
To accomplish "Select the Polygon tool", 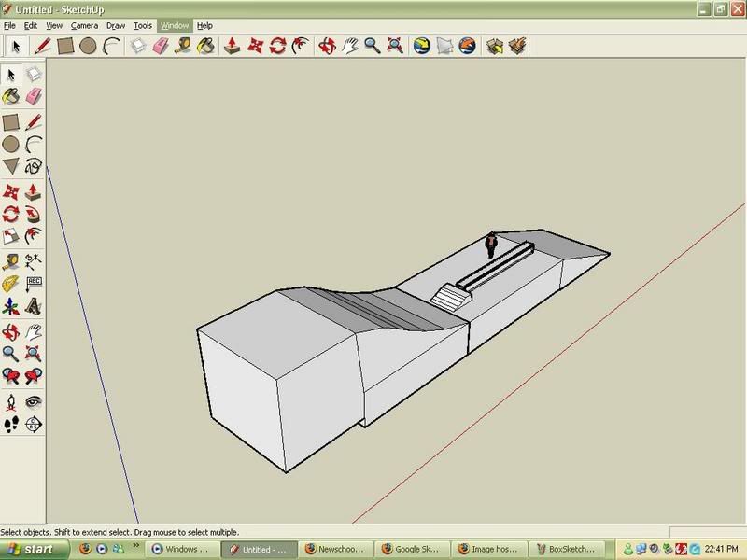I will click(10, 166).
